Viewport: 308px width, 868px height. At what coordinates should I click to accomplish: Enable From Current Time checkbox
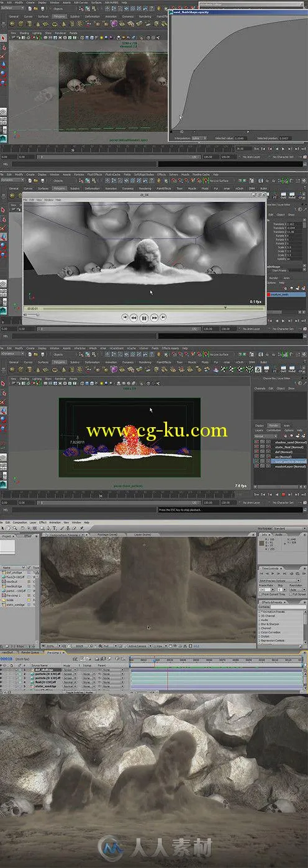coord(260,594)
